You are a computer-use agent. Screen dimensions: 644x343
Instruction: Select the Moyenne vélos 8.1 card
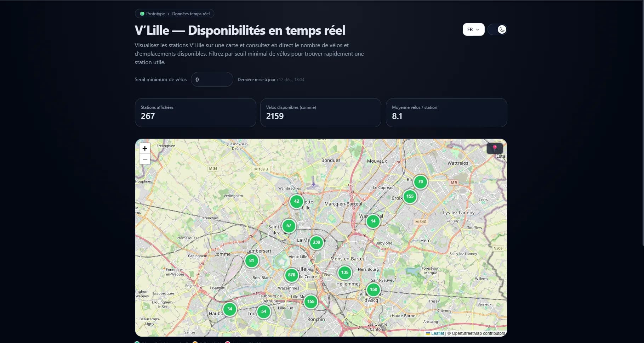click(x=446, y=113)
